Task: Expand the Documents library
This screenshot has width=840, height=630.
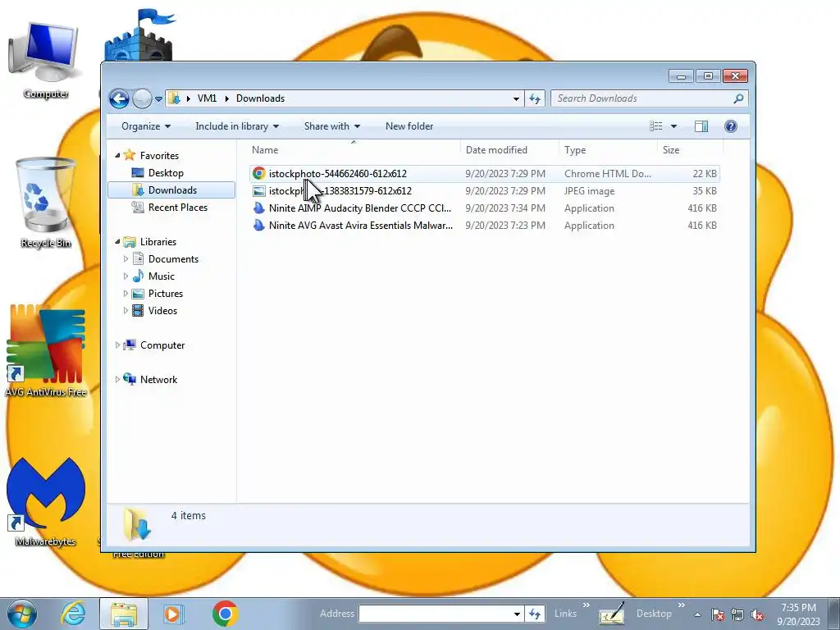Action: click(x=126, y=258)
